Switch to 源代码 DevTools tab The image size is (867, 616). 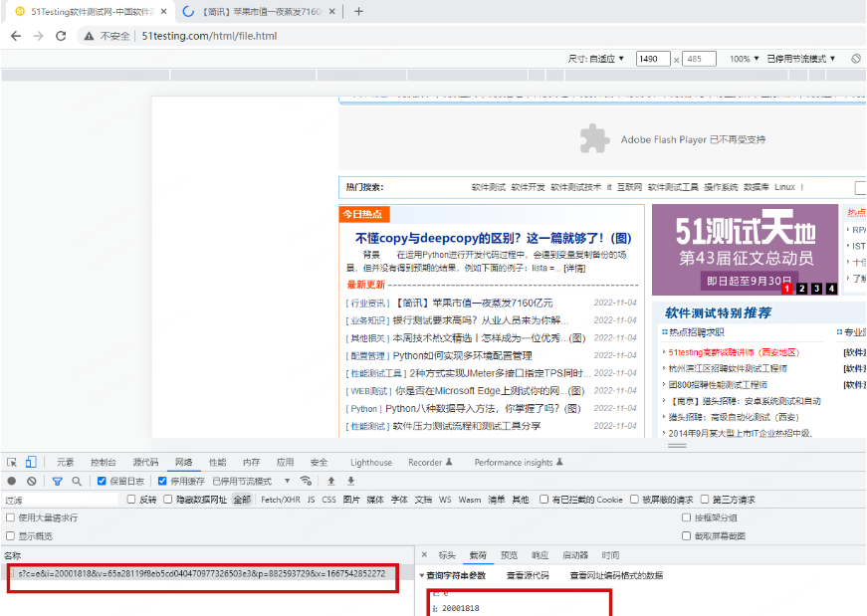pos(145,463)
